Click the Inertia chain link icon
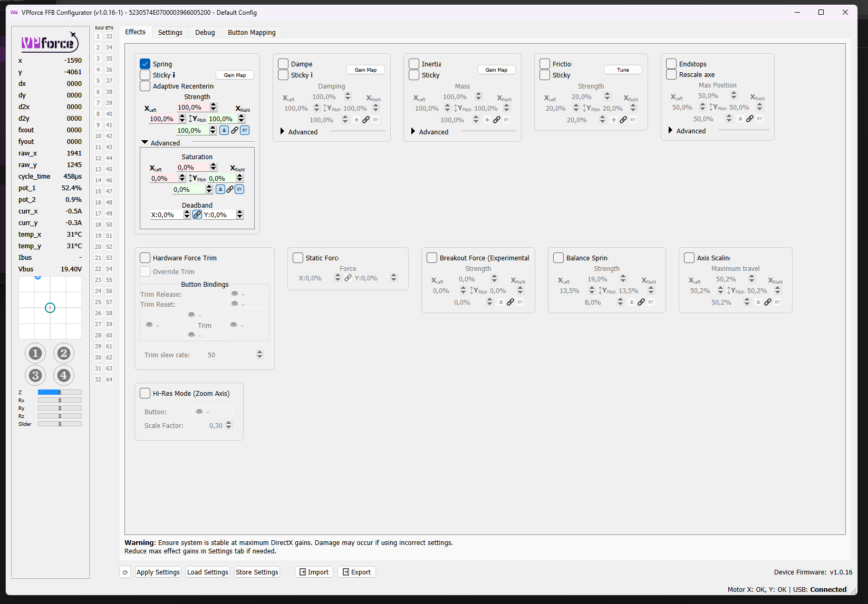The image size is (868, 604). 497,120
